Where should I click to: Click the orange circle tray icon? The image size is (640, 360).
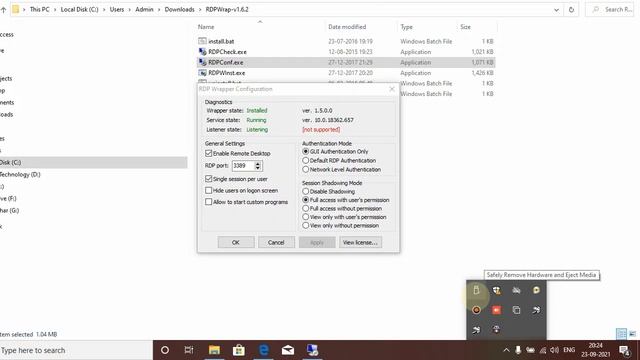[476, 310]
